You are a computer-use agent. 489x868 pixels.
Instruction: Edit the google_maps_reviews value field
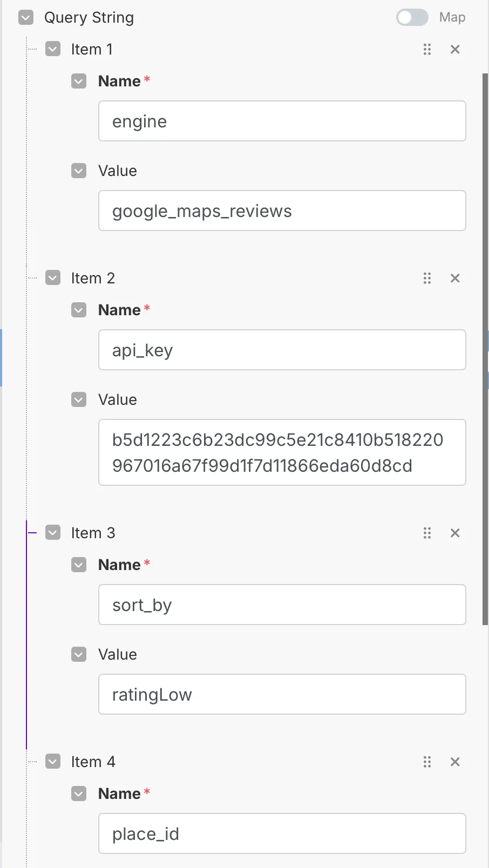pos(282,211)
